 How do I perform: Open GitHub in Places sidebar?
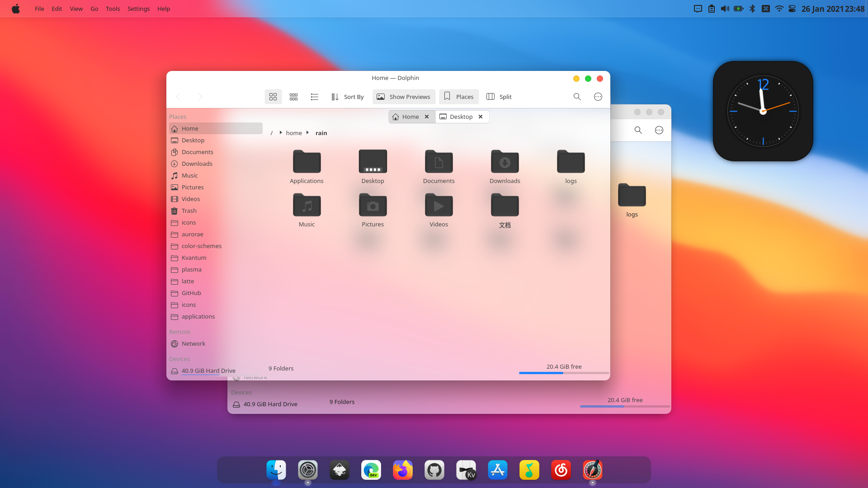click(x=216, y=293)
